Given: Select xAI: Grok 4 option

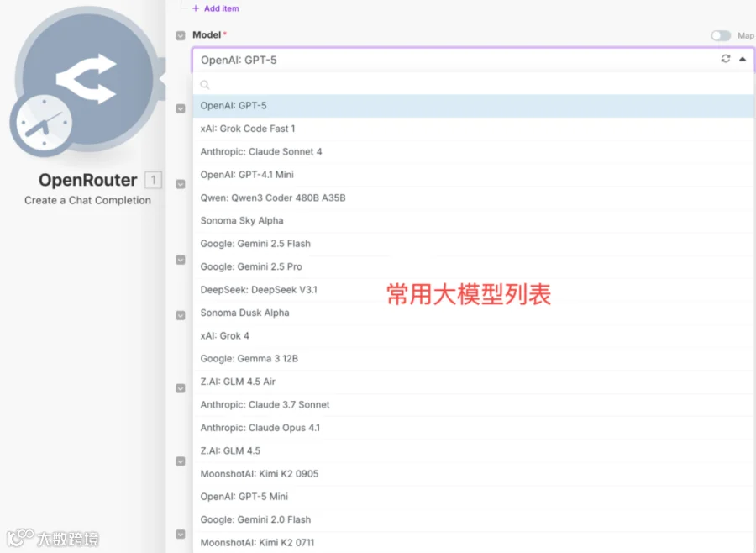Looking at the screenshot, I should [473, 336].
